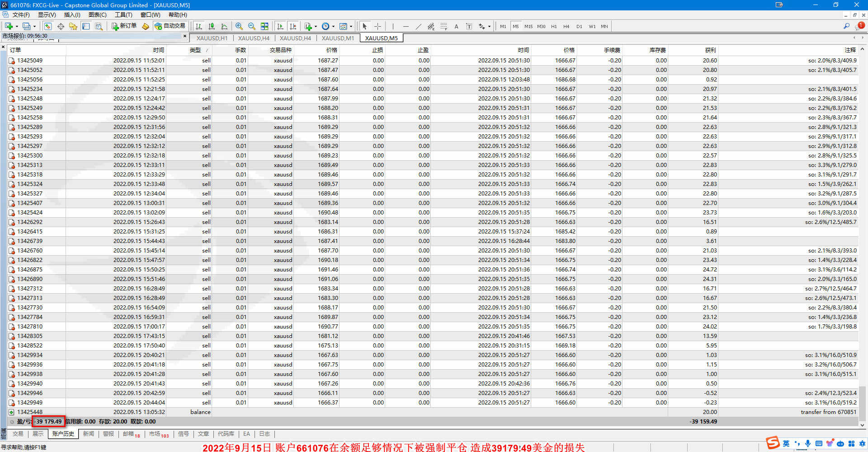
Task: Open the 邮箱 mailbox terminal tab
Action: (x=131, y=434)
